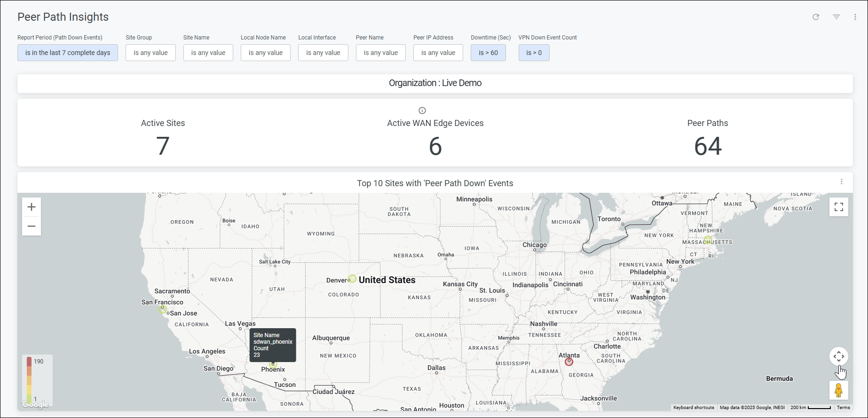Click the dashboard refresh icon
The image size is (868, 418).
tap(816, 17)
